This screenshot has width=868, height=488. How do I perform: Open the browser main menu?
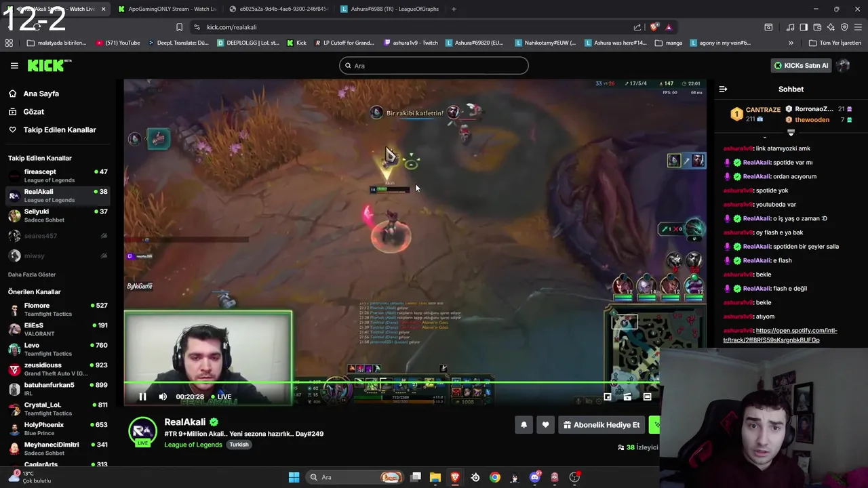tap(858, 27)
